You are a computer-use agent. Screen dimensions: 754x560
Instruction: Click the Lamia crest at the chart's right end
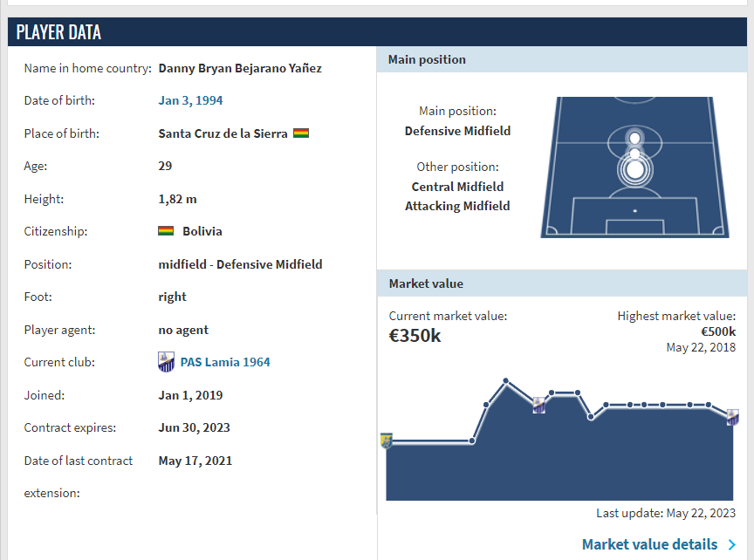click(x=732, y=417)
